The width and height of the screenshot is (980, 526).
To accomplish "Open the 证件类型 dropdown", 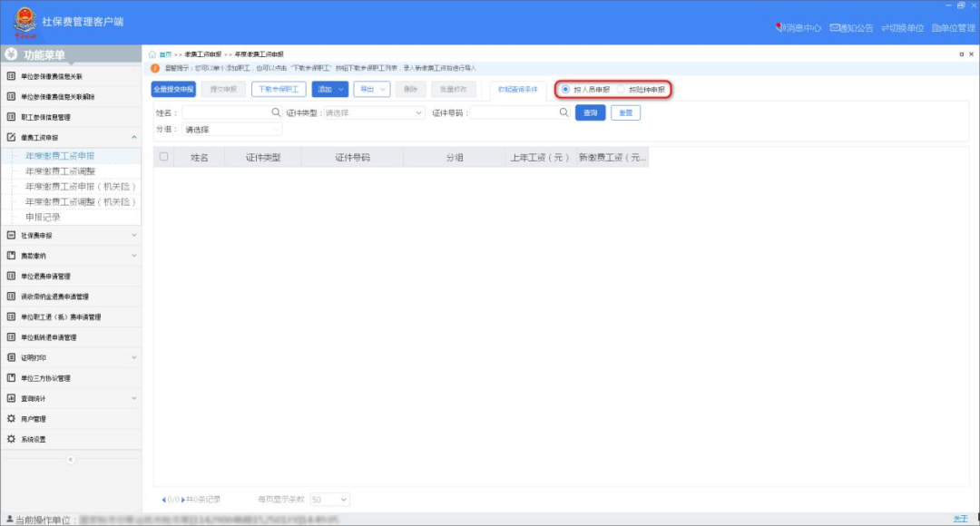I will click(x=373, y=113).
